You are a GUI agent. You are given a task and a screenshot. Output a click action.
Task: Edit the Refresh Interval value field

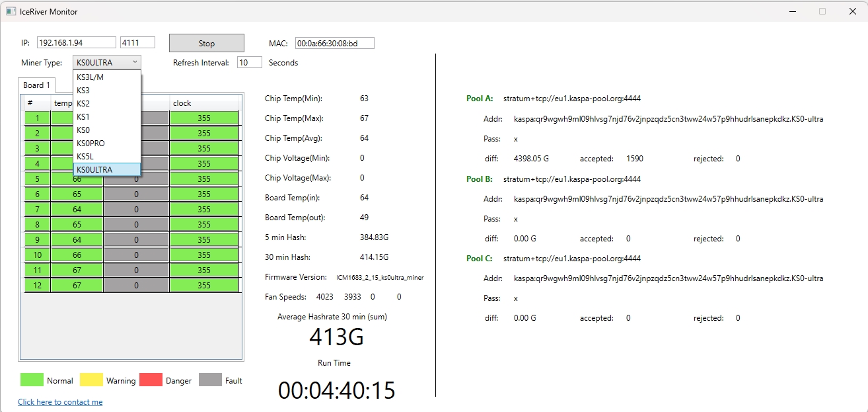(249, 63)
